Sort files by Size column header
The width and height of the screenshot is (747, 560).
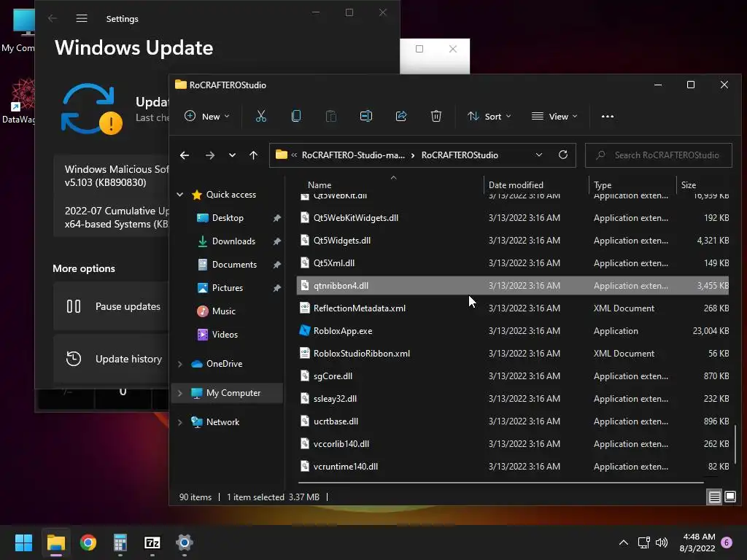point(703,184)
